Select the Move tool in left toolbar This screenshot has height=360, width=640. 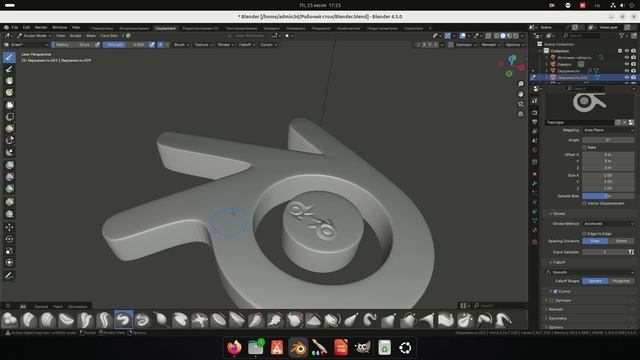click(x=9, y=227)
